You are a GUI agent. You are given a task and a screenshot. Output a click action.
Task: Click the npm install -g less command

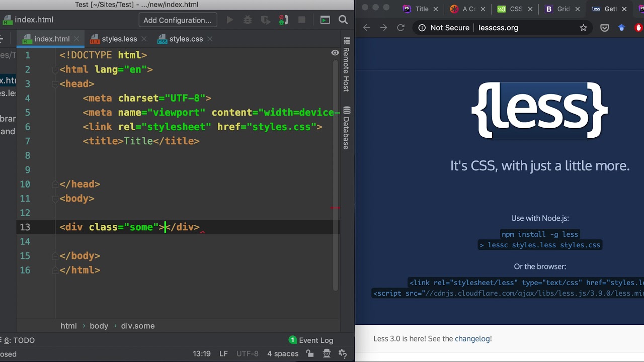pos(540,234)
